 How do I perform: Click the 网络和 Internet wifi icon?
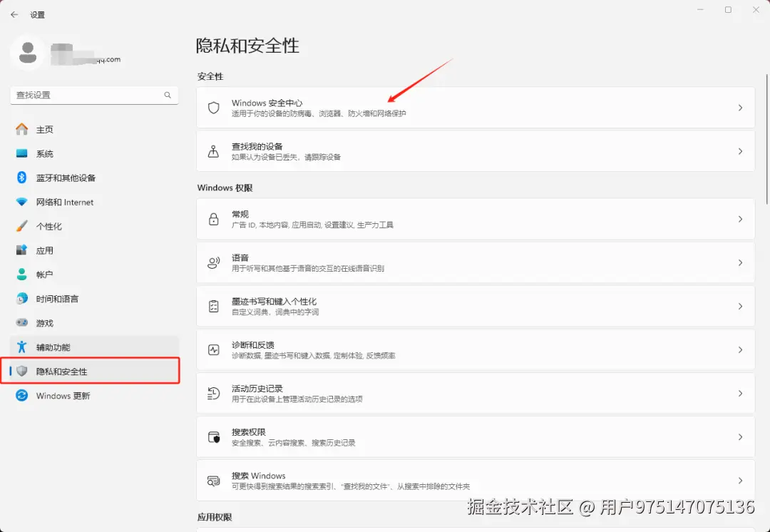[x=21, y=202]
